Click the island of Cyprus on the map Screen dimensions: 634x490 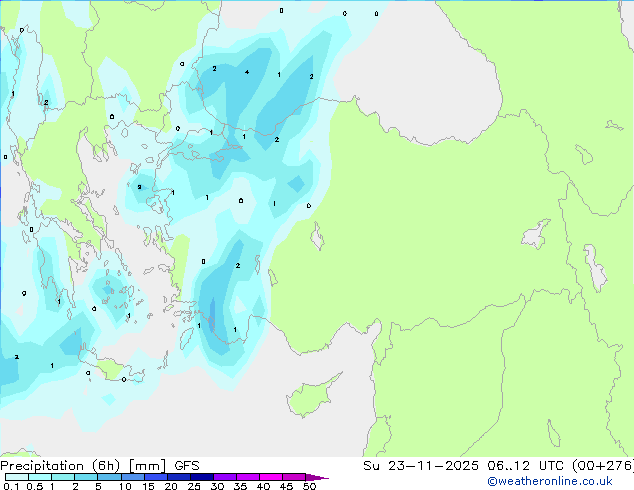310,396
